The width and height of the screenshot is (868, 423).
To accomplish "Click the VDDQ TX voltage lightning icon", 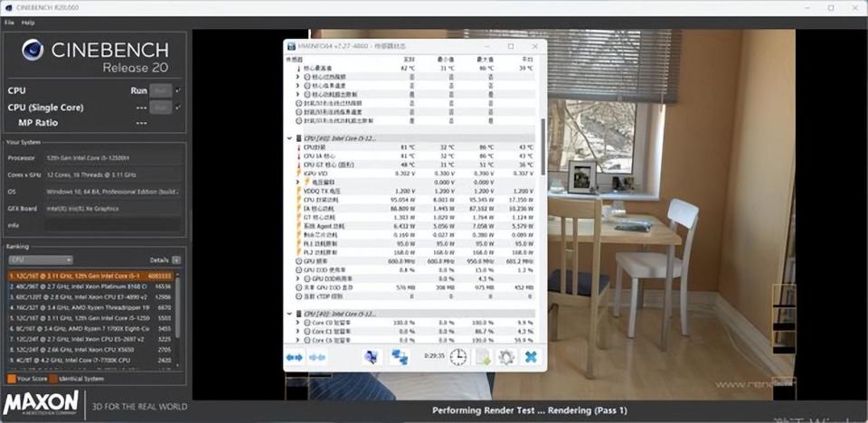I will [x=299, y=191].
